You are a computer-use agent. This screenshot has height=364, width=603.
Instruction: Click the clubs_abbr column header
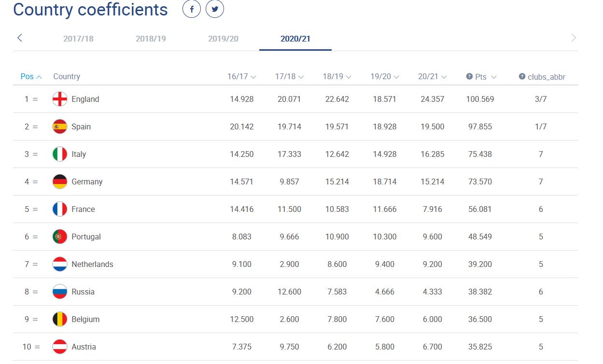tap(547, 76)
